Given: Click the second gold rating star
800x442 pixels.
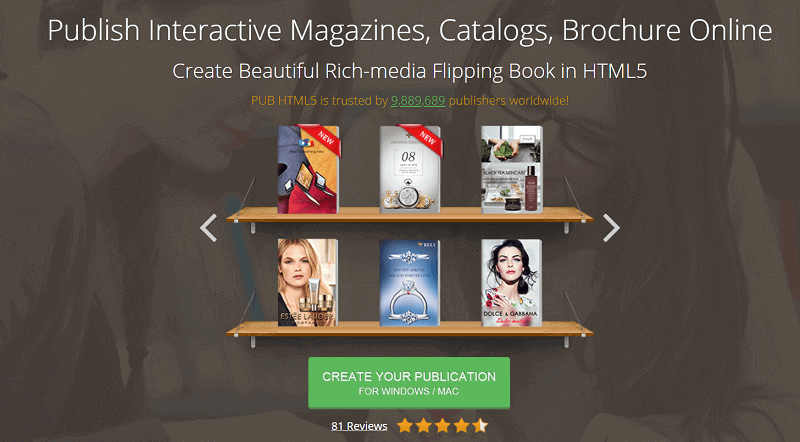Looking at the screenshot, I should 424,425.
